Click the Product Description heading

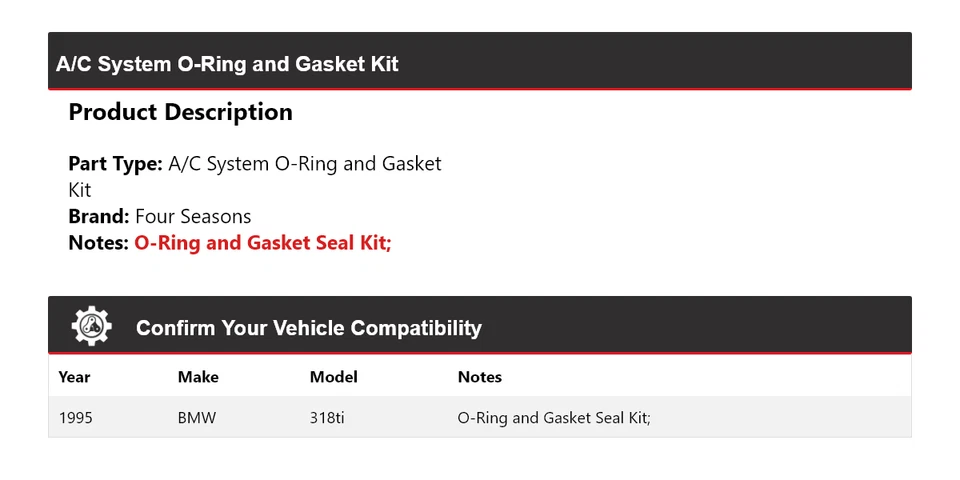181,112
